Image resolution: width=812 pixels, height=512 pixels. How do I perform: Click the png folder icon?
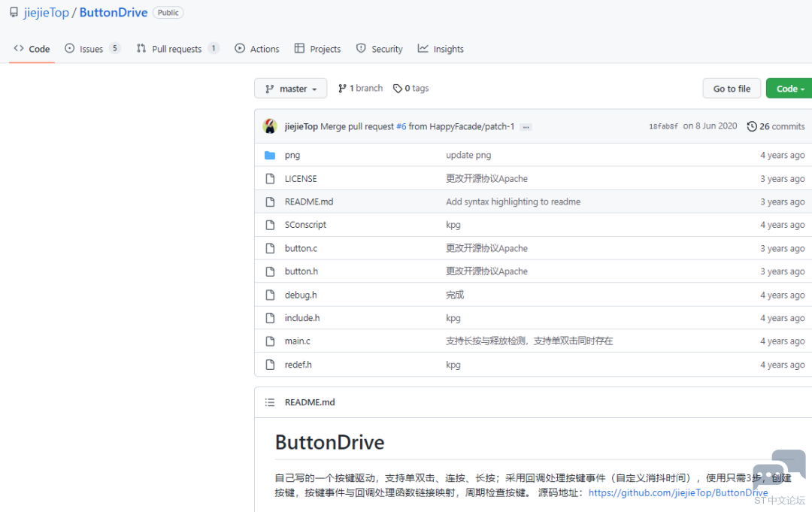pyautogui.click(x=270, y=156)
